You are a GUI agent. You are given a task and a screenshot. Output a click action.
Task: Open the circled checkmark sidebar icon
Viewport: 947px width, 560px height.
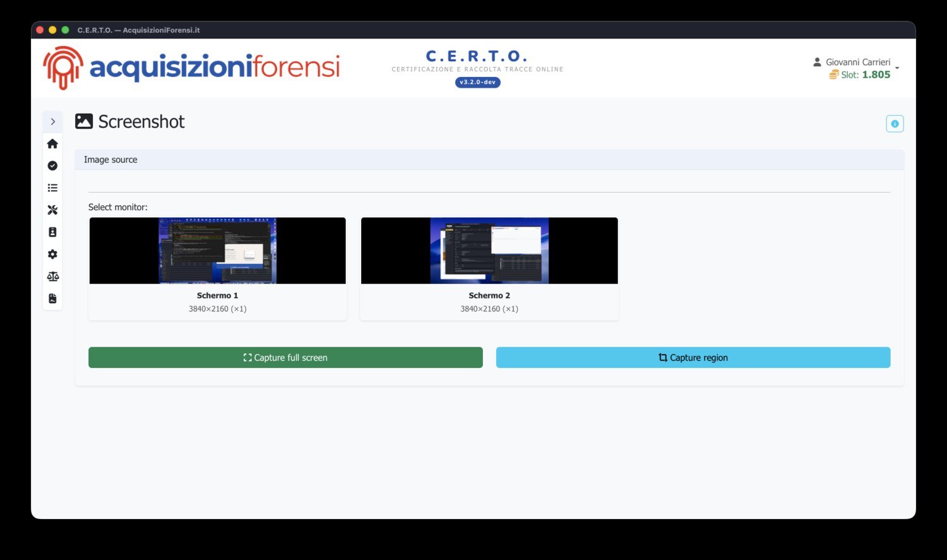(52, 165)
